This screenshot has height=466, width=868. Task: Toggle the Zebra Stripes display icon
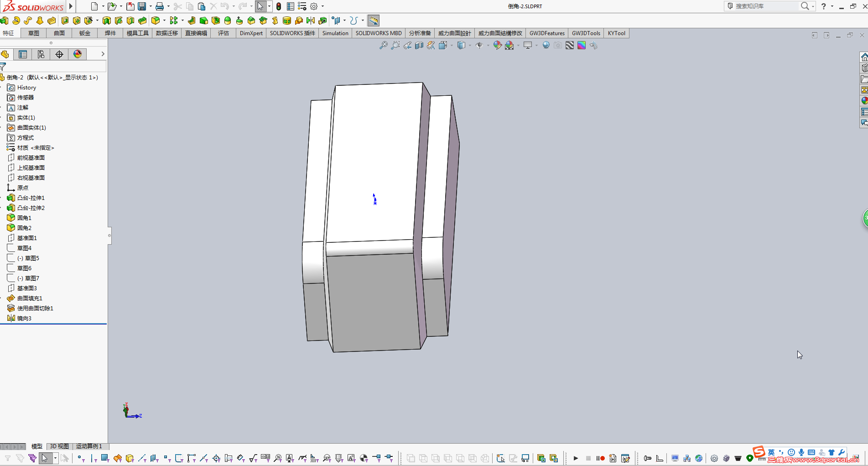[570, 45]
